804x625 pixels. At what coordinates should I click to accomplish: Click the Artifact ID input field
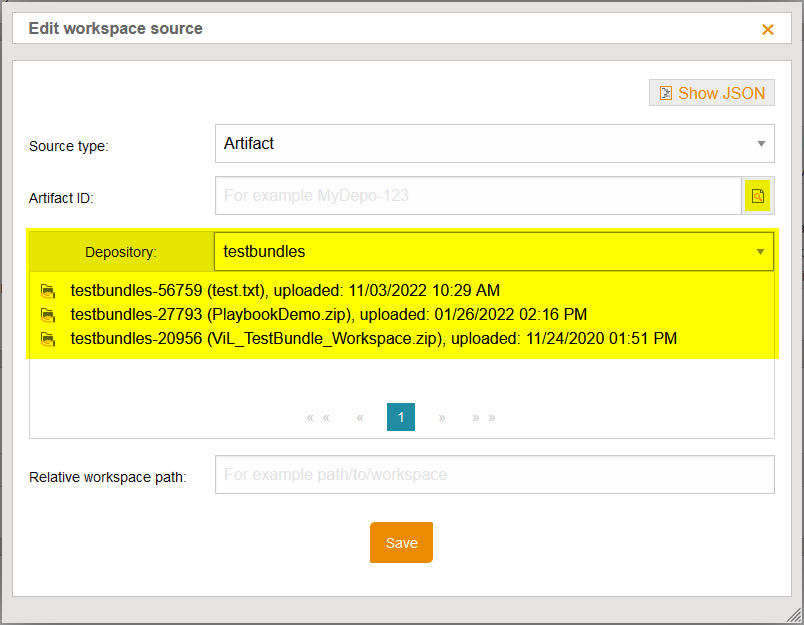(480, 196)
